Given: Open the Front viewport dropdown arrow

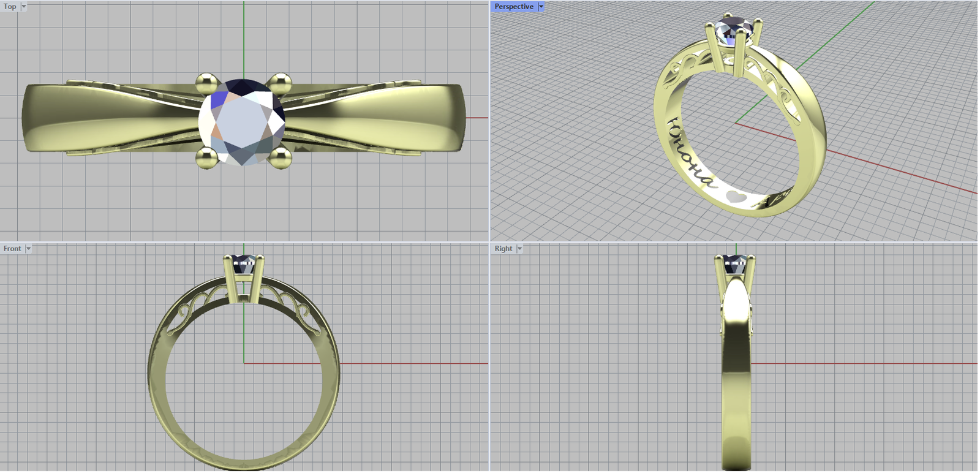Looking at the screenshot, I should click(x=28, y=249).
